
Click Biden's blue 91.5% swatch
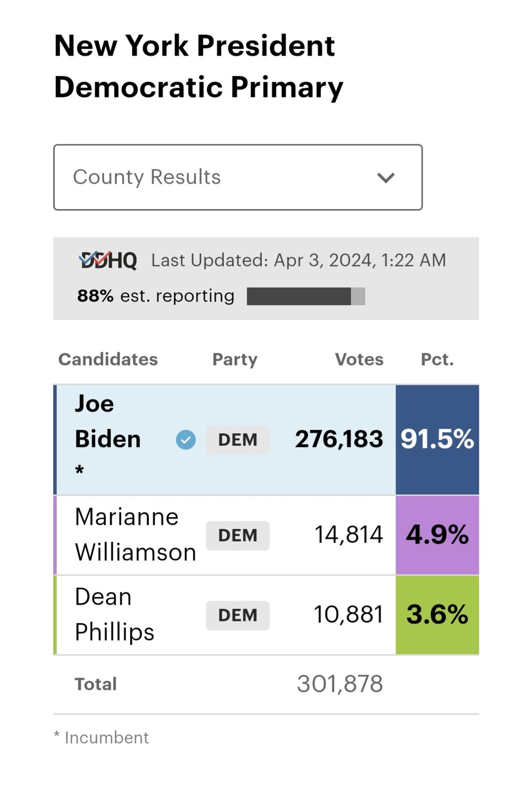tap(437, 439)
